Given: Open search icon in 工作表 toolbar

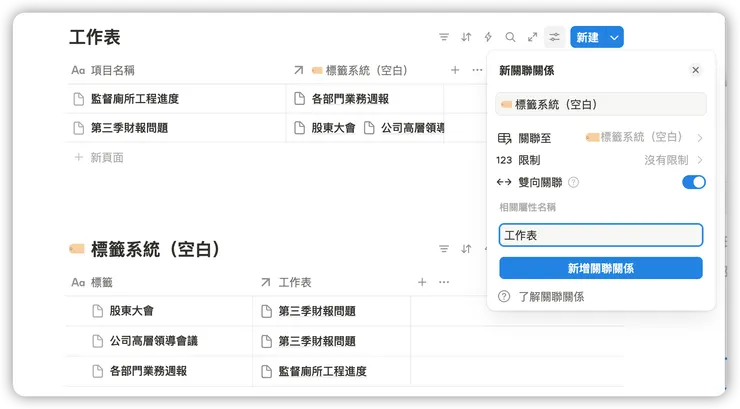Looking at the screenshot, I should click(x=510, y=37).
